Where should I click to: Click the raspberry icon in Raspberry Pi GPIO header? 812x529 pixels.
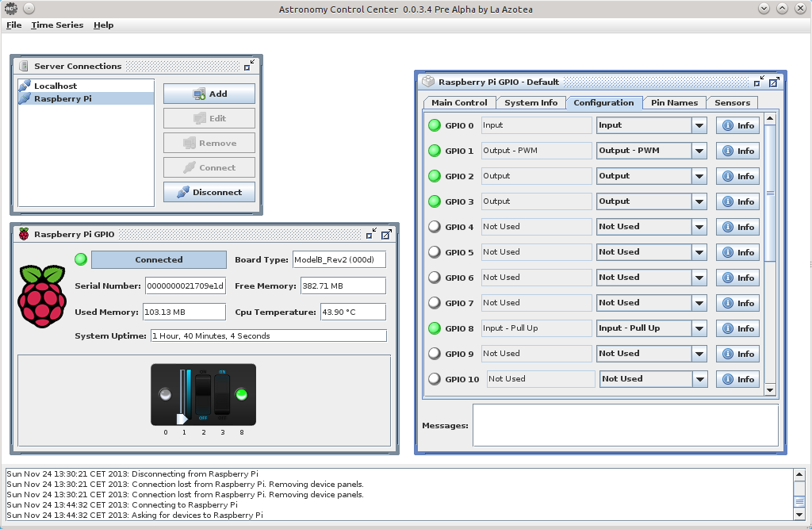tap(24, 234)
